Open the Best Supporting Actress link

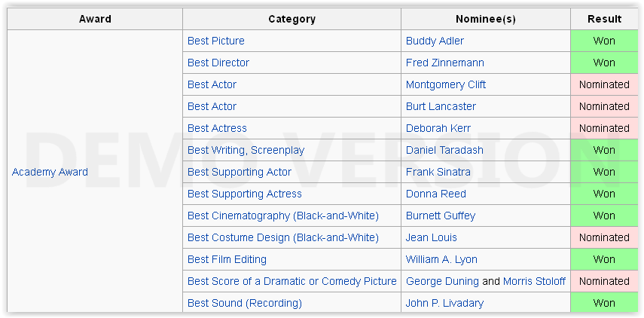tap(244, 194)
